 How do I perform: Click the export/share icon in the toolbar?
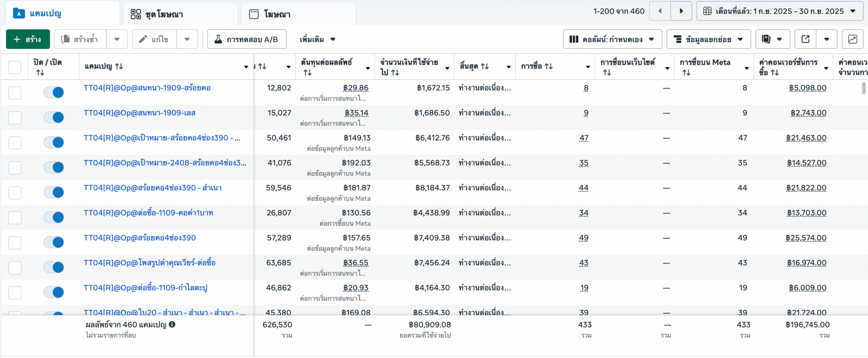(806, 39)
